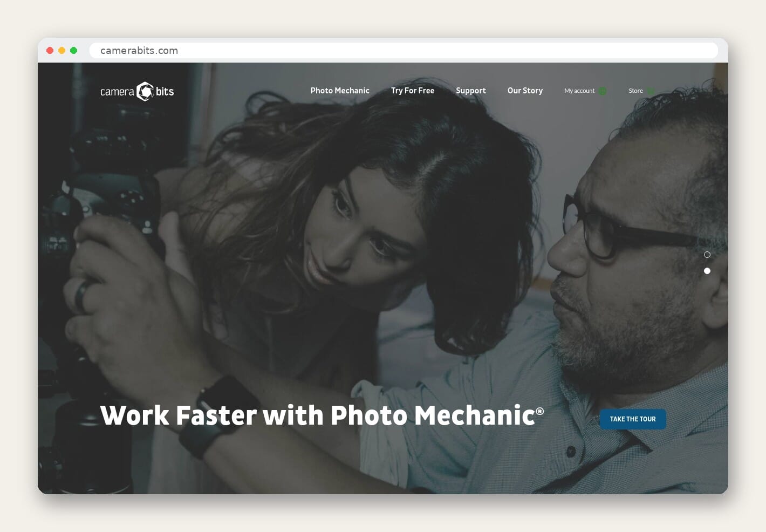Go to the Support section
Image resolution: width=766 pixels, height=532 pixels.
coord(471,91)
